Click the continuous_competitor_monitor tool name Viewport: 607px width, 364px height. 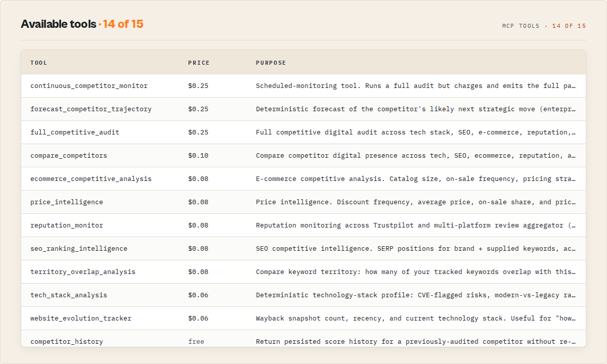pos(89,86)
